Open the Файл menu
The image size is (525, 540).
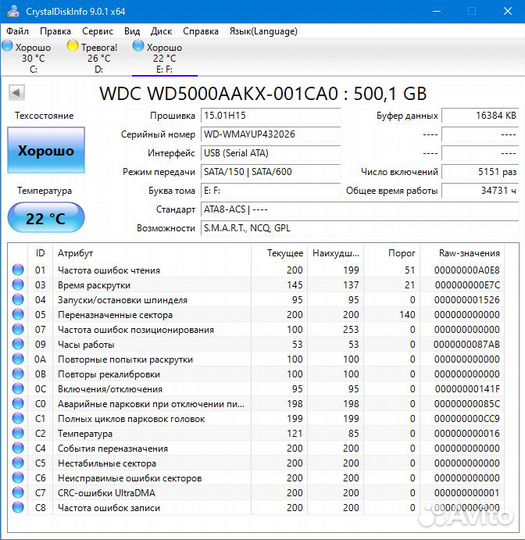18,31
